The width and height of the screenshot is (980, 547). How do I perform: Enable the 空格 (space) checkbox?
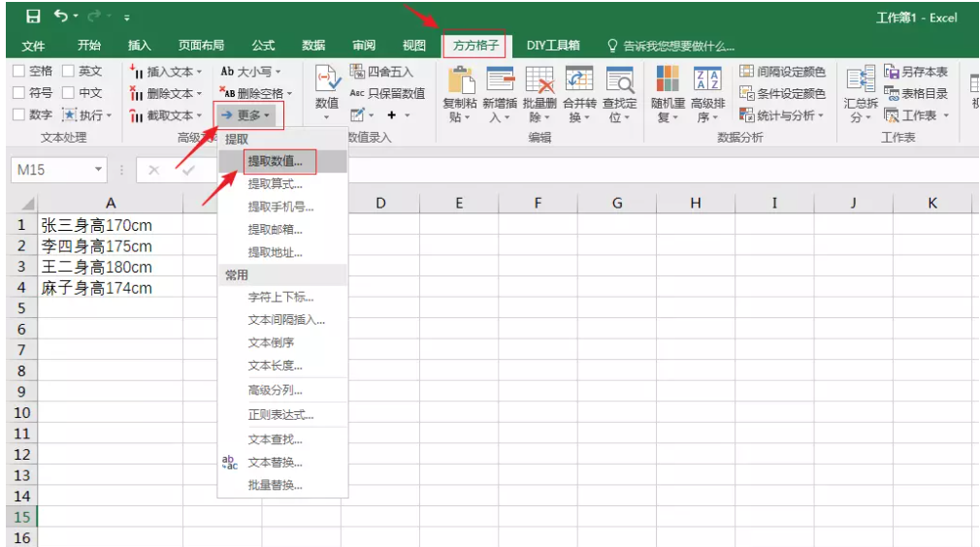pos(19,72)
